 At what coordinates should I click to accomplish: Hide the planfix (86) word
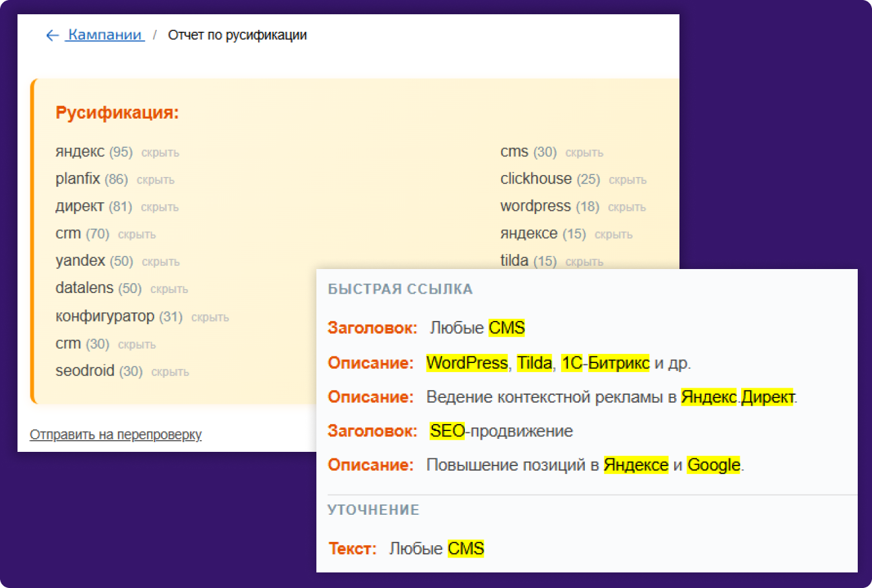tap(156, 180)
